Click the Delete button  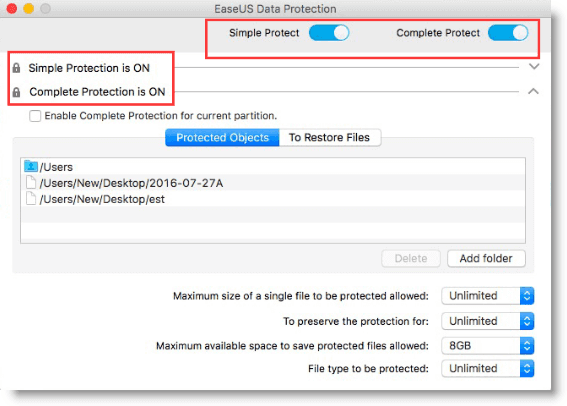[411, 258]
